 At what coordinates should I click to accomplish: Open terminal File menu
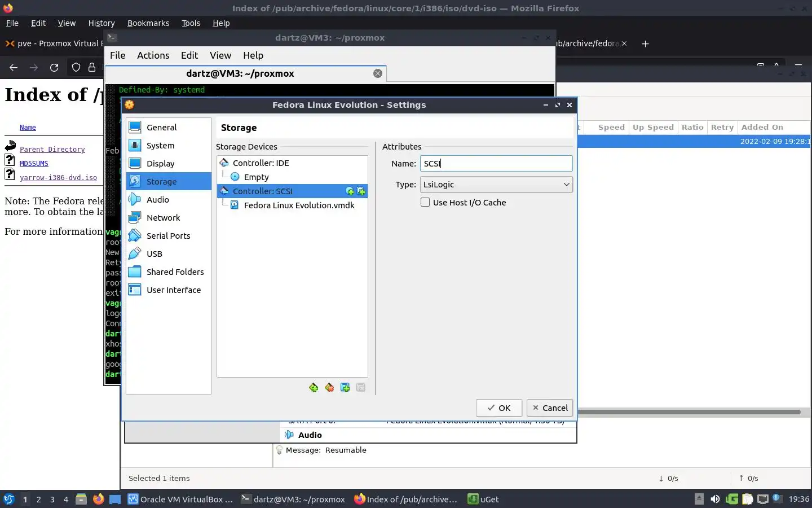click(x=117, y=55)
